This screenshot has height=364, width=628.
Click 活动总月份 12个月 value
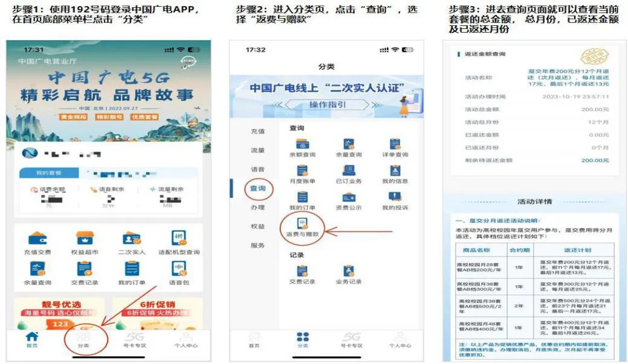(598, 122)
